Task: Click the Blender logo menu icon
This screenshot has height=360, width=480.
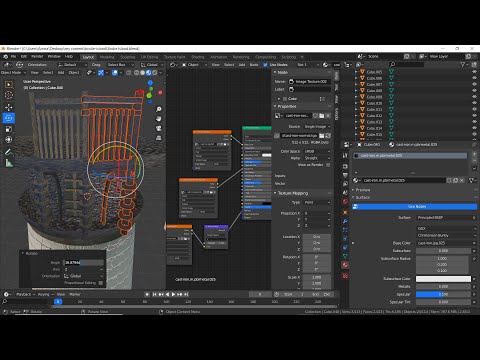Action: pyautogui.click(x=5, y=57)
